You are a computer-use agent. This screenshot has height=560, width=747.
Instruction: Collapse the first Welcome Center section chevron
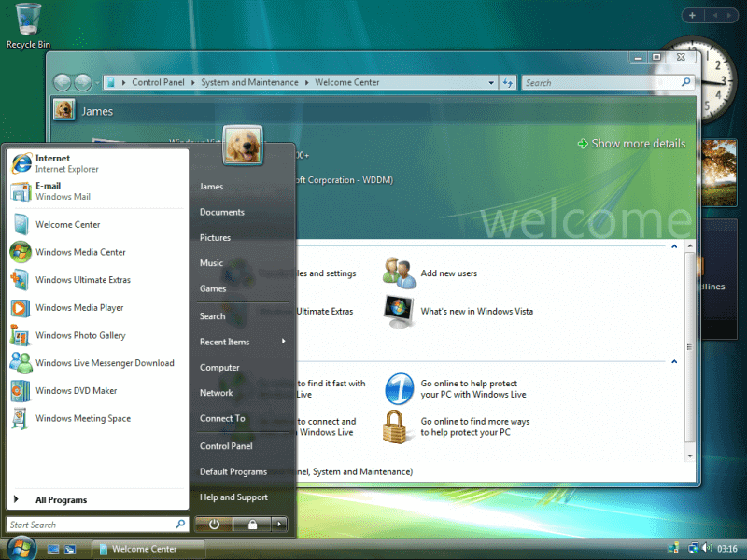point(674,246)
